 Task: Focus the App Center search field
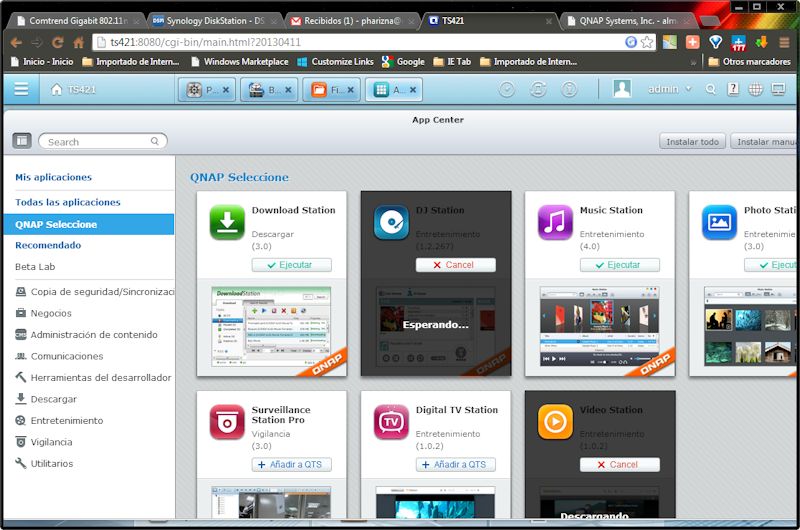(x=103, y=141)
